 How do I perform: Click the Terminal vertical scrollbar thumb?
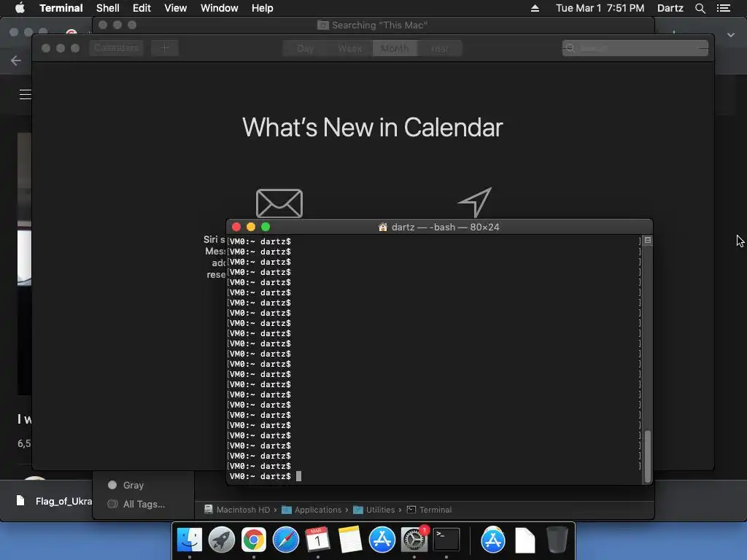coord(648,456)
